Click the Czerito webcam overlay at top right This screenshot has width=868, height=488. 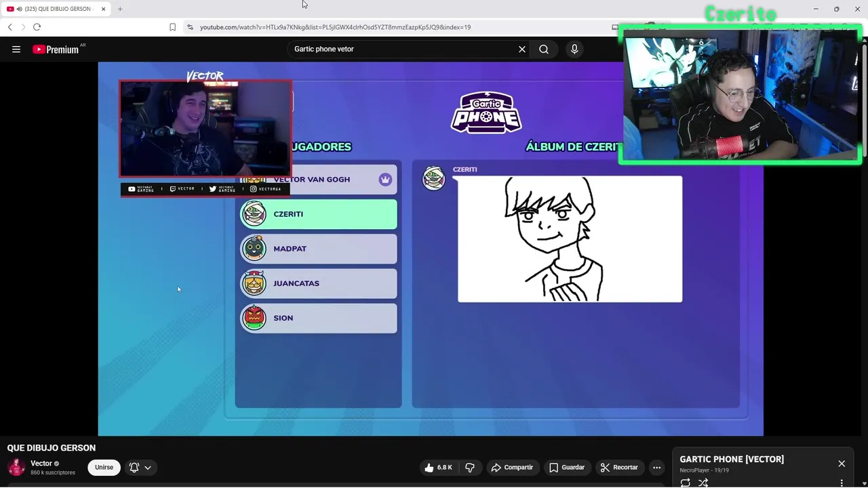[741, 95]
